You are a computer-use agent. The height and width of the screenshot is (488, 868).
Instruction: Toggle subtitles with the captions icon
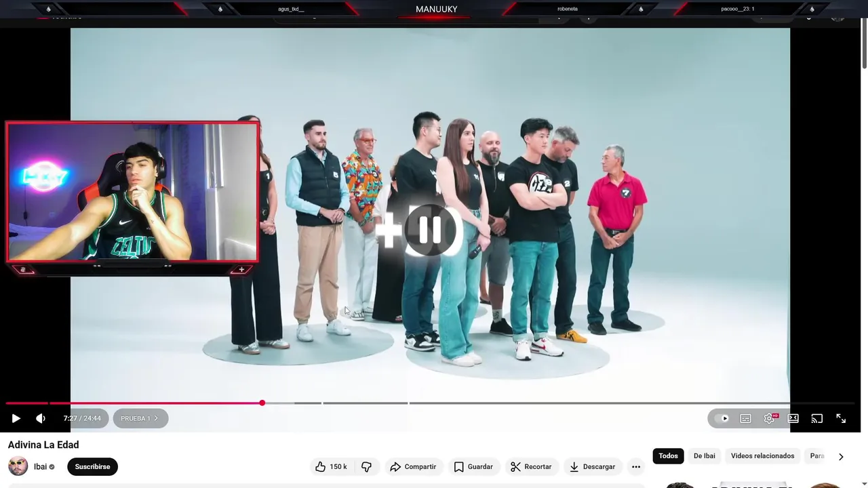click(x=745, y=418)
